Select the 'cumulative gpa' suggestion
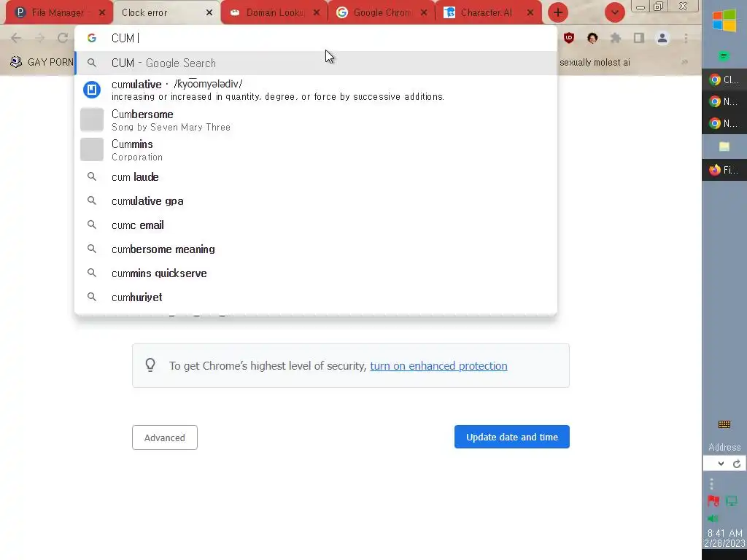This screenshot has height=560, width=747. pyautogui.click(x=316, y=201)
